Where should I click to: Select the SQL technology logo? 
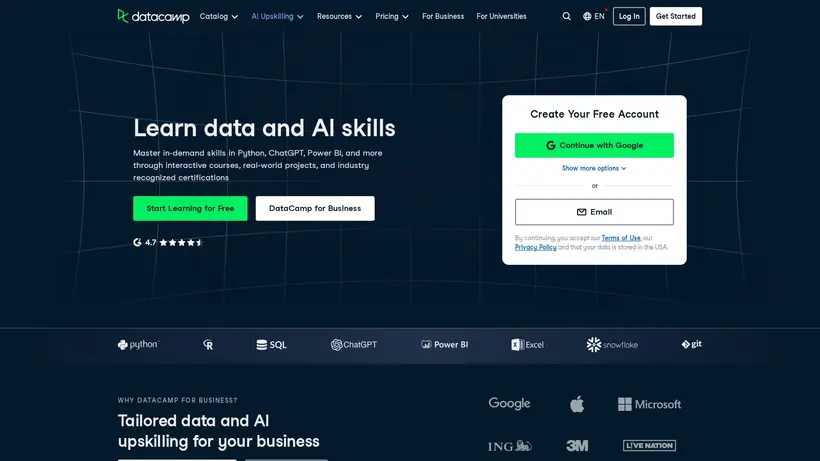[x=271, y=344]
